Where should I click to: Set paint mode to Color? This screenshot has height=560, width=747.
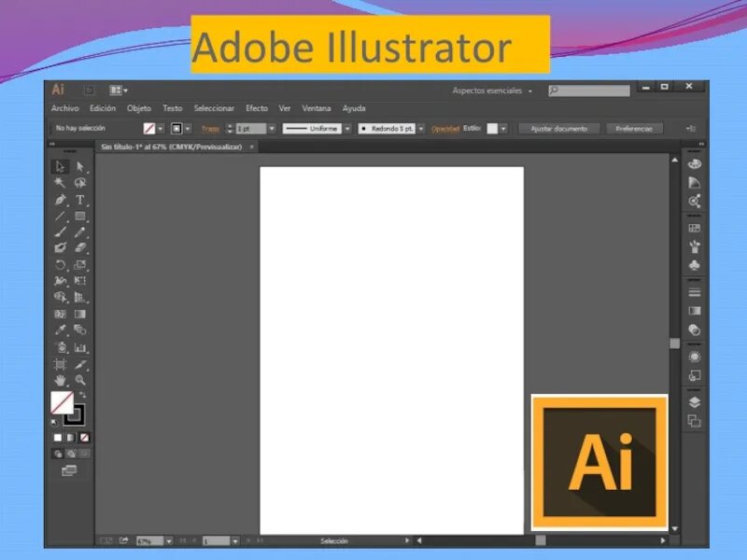58,438
